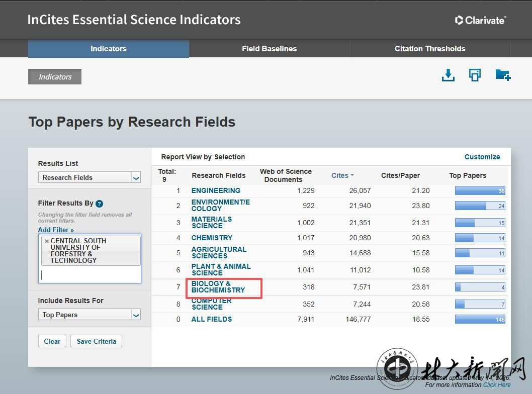This screenshot has width=532, height=394.
Task: Open the Add Filter link
Action: [56, 230]
